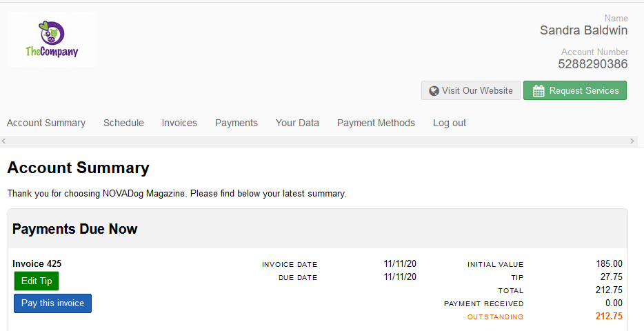Click the green Request Services button
This screenshot has width=644, height=331.
click(575, 90)
